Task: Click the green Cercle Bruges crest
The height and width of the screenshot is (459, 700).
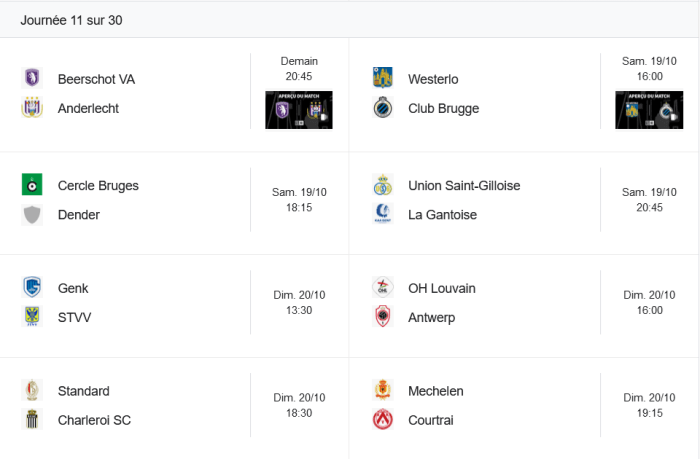Action: pos(32,184)
